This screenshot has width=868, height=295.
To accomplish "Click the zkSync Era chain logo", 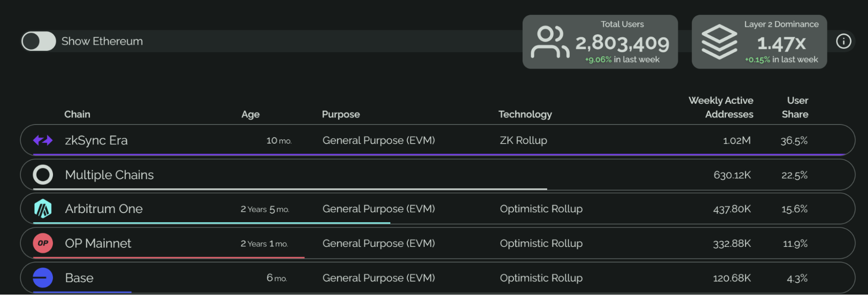I will (43, 140).
